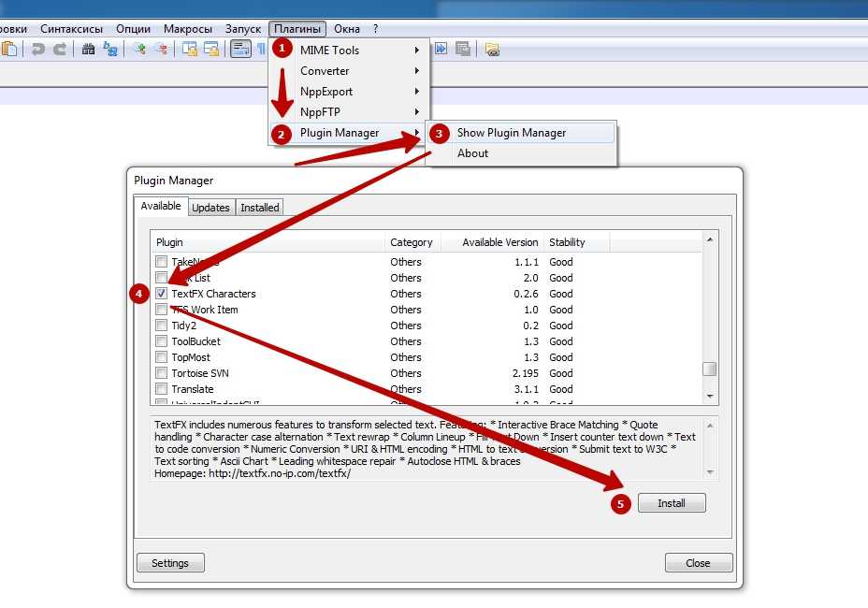Open the Синтаксисы menu
This screenshot has height=608, width=868.
pos(71,29)
